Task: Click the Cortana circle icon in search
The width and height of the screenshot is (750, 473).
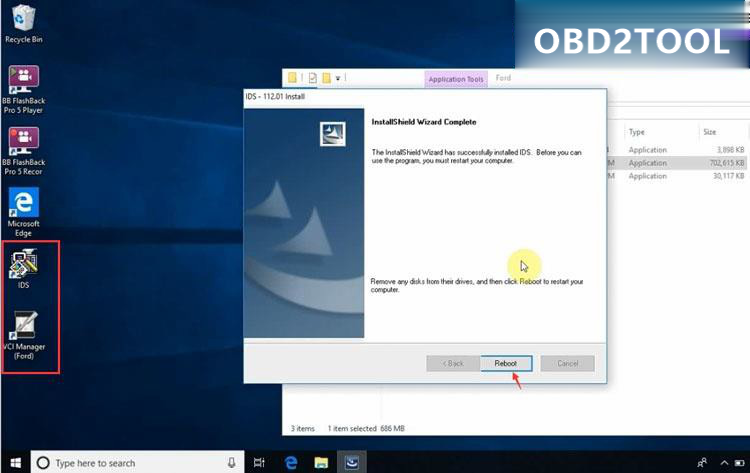Action: [43, 462]
